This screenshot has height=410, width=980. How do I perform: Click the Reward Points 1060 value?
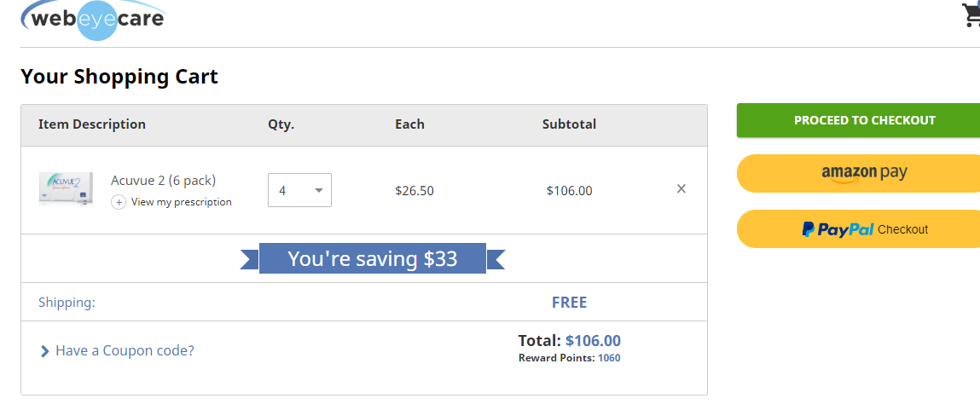[x=609, y=358]
